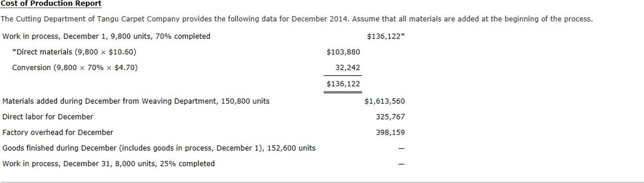Screen dimensions: 644x183
Task: Click the Goods finished during December line
Action: (x=159, y=148)
